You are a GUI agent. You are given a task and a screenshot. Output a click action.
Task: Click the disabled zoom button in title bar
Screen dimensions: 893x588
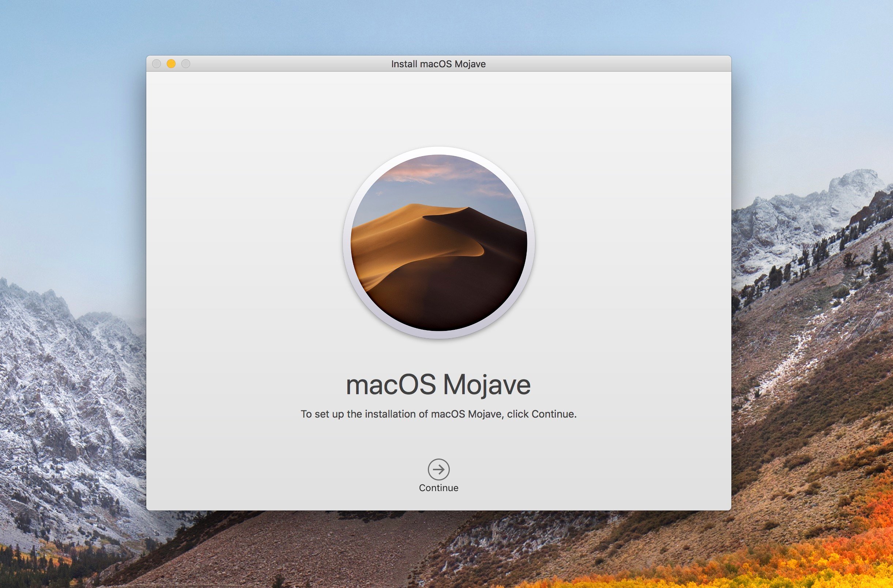click(x=186, y=64)
